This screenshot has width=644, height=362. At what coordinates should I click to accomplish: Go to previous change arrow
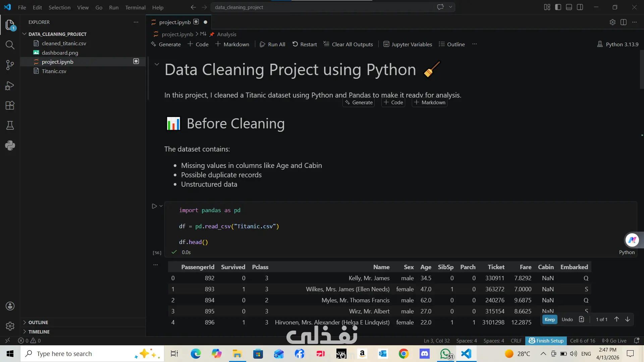coord(616,319)
